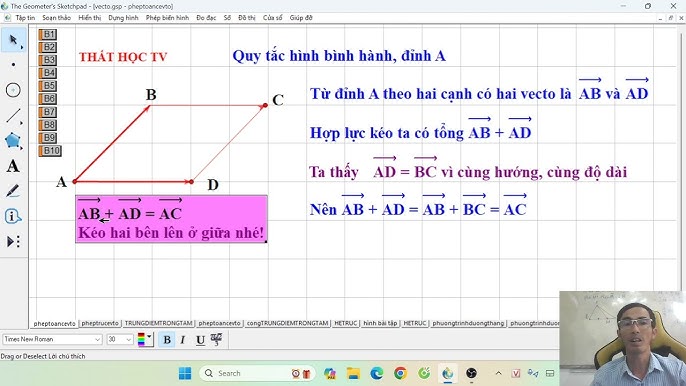This screenshot has width=686, height=386.
Task: Open the Số menu
Action: point(227,18)
